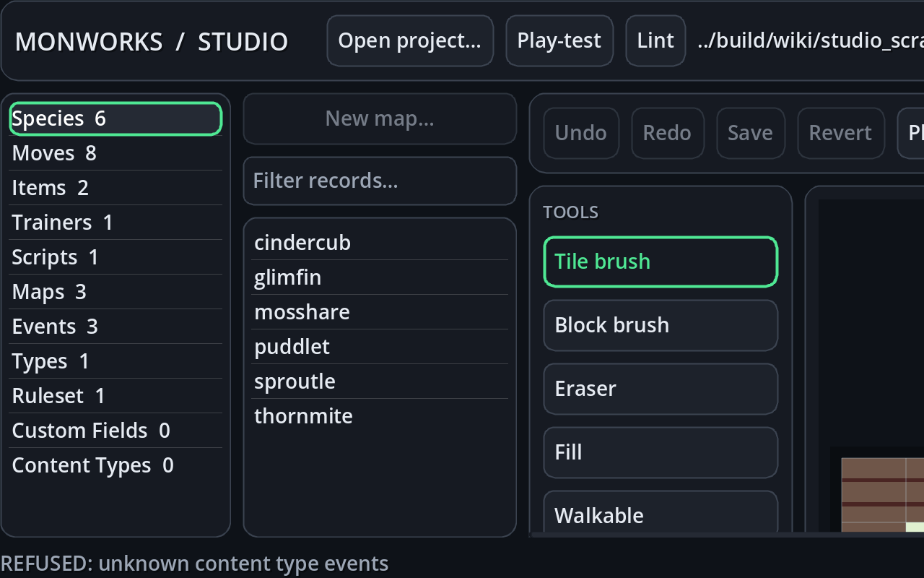Select the cindercub record
Image resolution: width=924 pixels, height=578 pixels.
click(380, 243)
